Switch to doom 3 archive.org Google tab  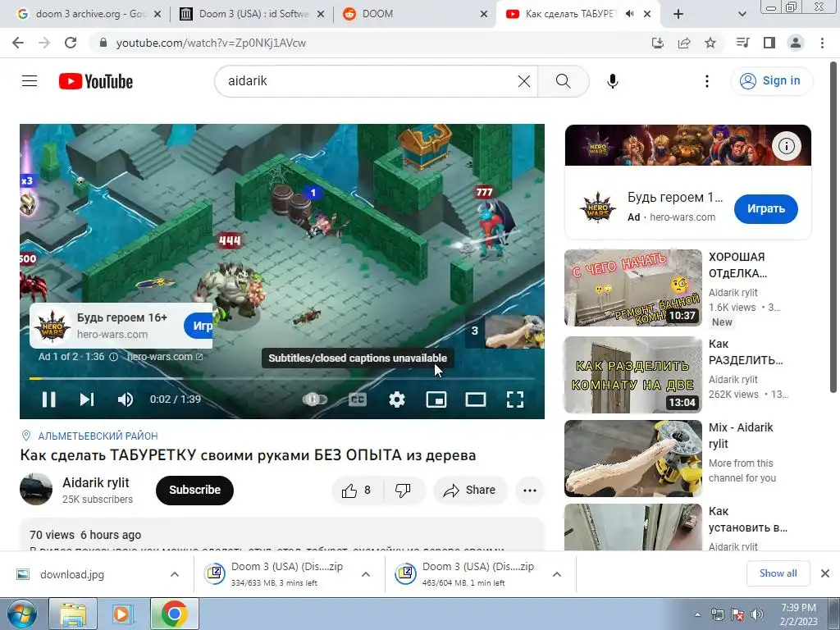(x=89, y=14)
